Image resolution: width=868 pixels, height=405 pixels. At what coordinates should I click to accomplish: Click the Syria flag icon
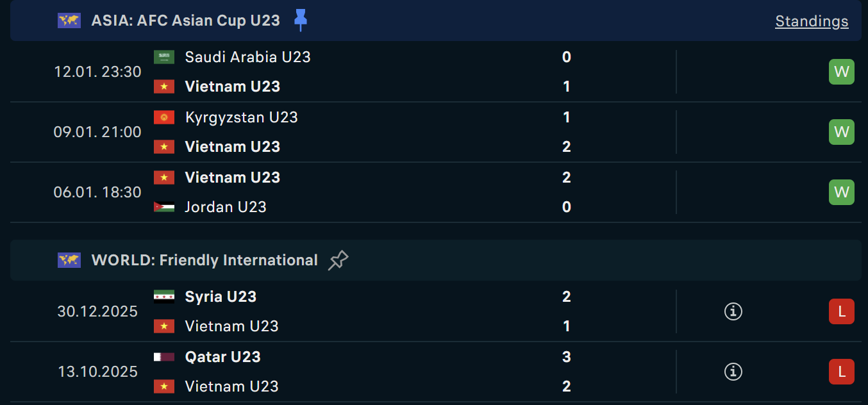pos(164,297)
